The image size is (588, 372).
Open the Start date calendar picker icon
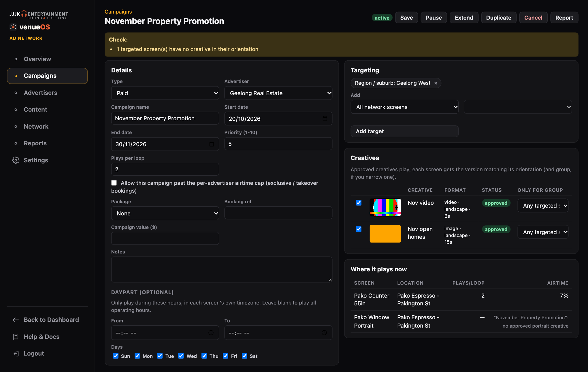pos(325,119)
